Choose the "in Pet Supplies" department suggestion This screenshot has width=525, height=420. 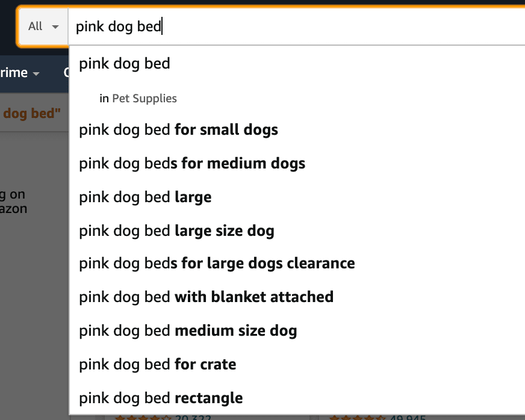[x=138, y=98]
